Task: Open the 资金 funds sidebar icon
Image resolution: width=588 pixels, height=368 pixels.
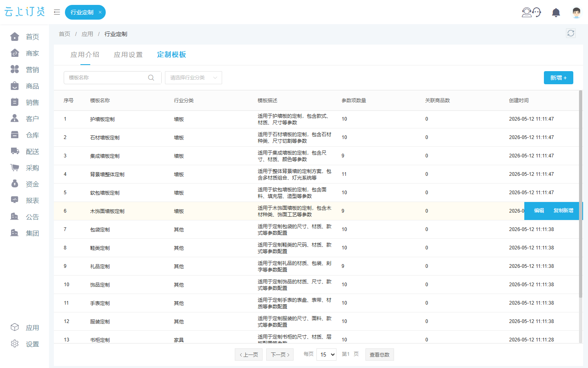Action: pos(15,184)
